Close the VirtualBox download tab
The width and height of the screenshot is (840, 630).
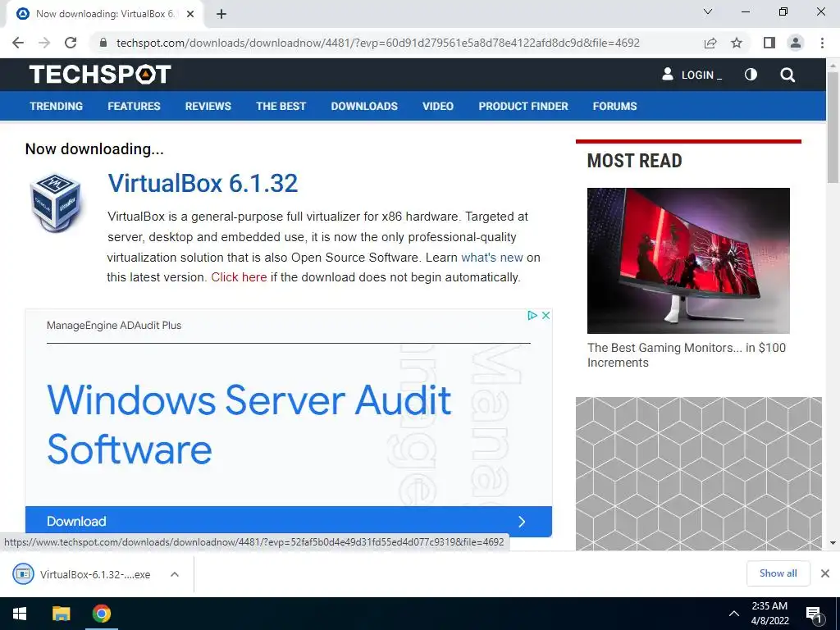pyautogui.click(x=190, y=14)
